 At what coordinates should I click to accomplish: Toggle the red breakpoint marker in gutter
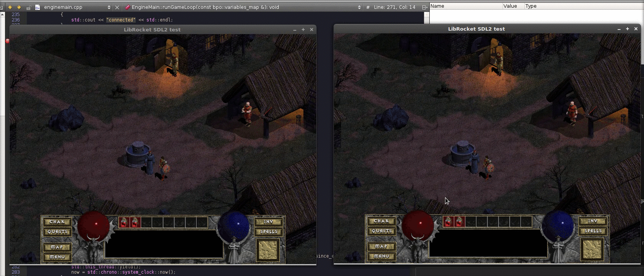[7, 41]
